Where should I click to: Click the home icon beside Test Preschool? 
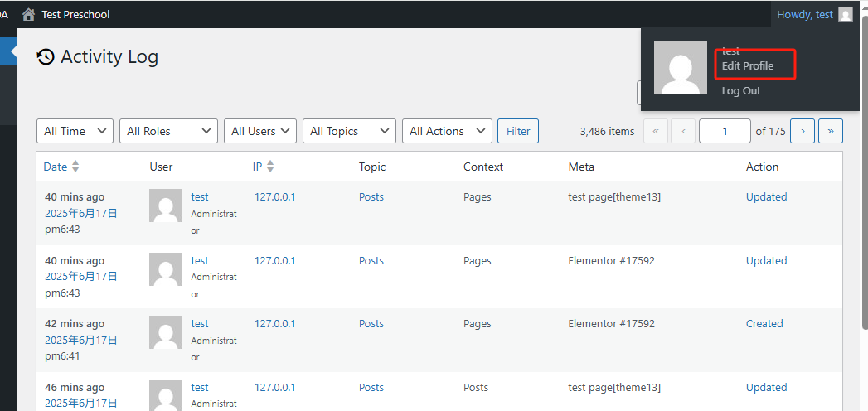coord(29,14)
